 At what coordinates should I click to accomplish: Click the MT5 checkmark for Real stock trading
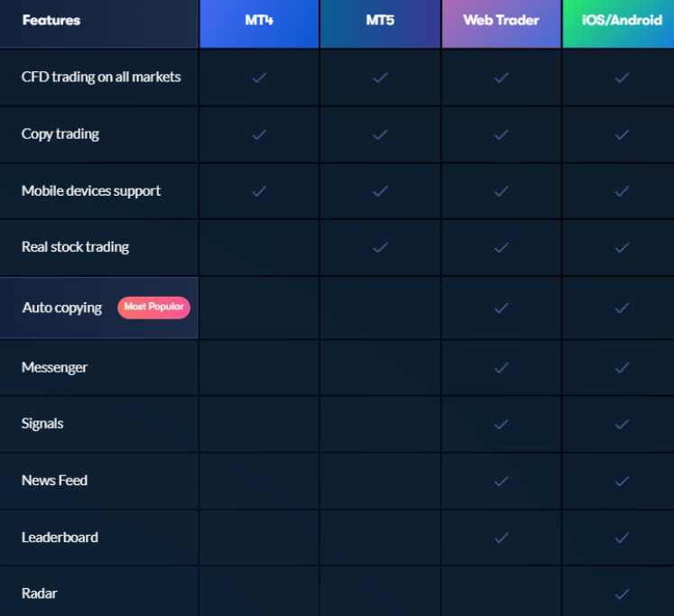pyautogui.click(x=380, y=247)
